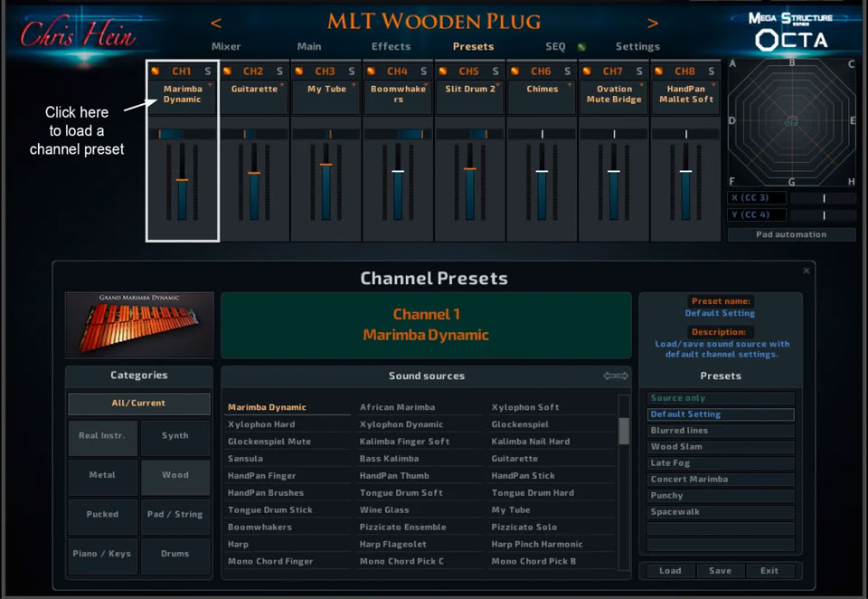This screenshot has height=599, width=868.
Task: Filter by the Drums category
Action: (175, 554)
